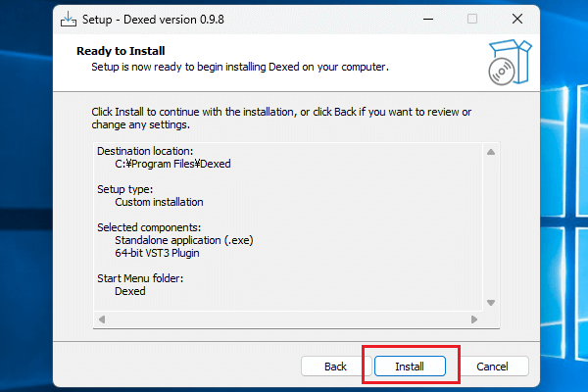The height and width of the screenshot is (392, 588).
Task: Click the horizontal scrollbar right arrow
Action: [x=475, y=319]
